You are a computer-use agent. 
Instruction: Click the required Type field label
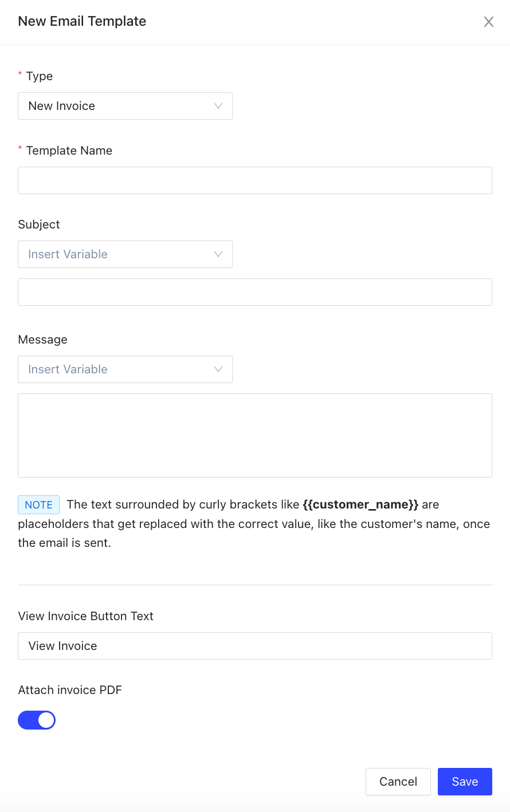39,76
